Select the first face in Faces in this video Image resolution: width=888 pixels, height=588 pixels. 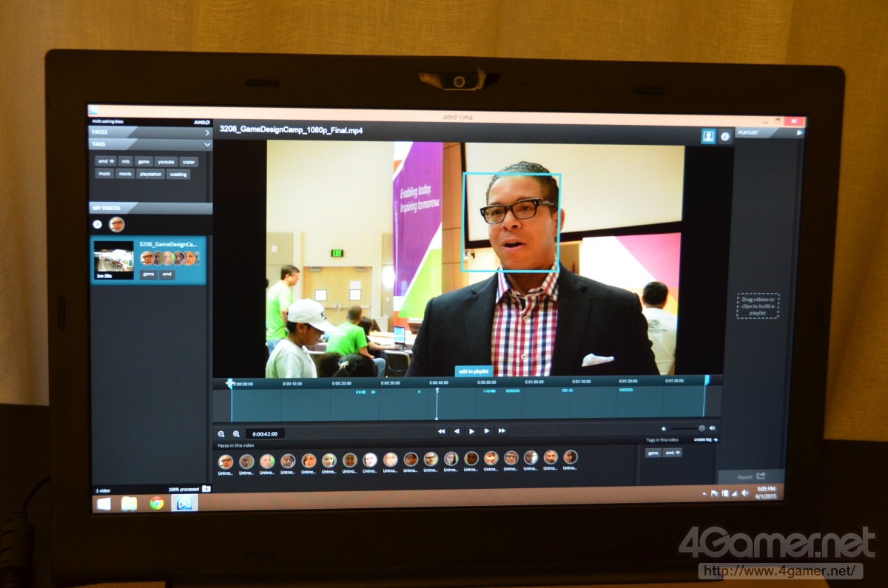coord(226,461)
